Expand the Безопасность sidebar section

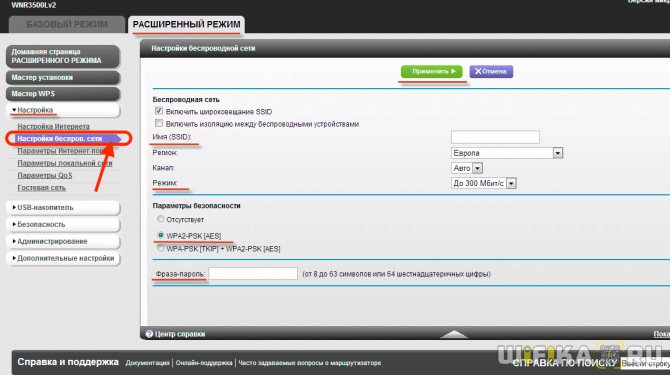point(63,224)
